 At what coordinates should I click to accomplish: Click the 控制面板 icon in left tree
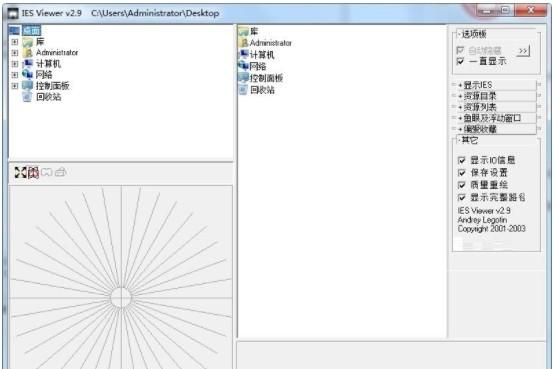coord(28,86)
